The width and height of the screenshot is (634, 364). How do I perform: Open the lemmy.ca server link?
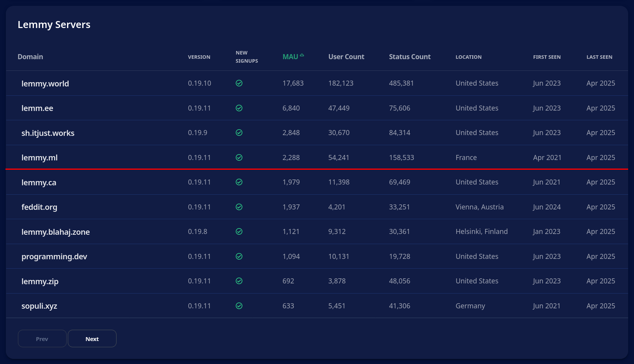tap(39, 183)
